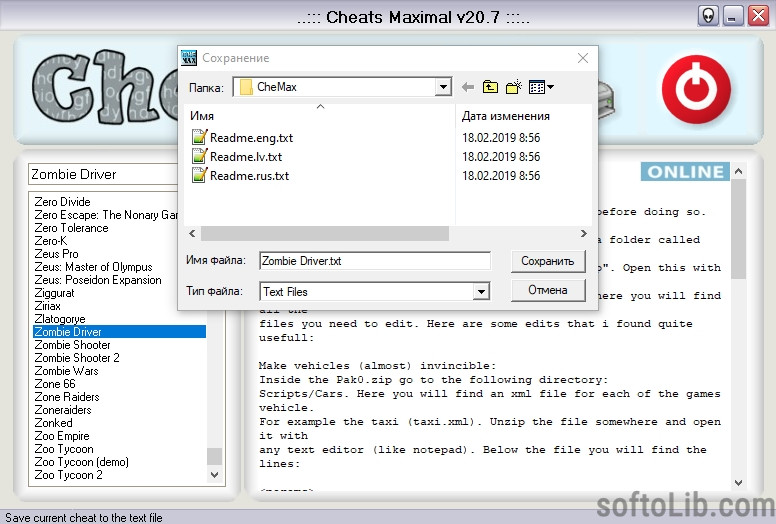Select Readme.eng.txt file name
This screenshot has height=524, width=776.
(251, 138)
